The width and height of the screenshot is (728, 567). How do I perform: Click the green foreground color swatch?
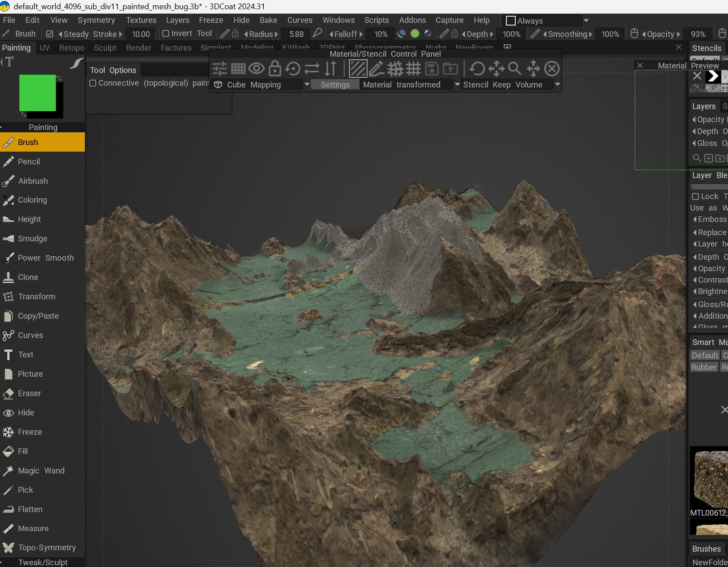point(37,93)
